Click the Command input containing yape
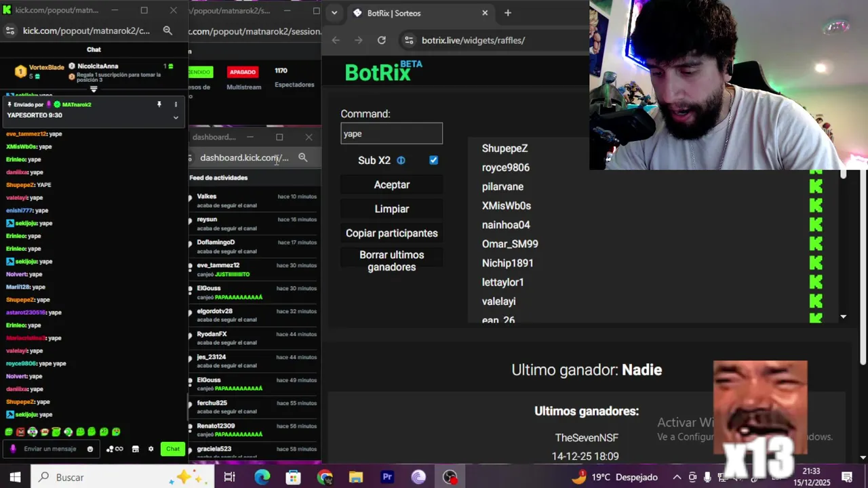This screenshot has height=488, width=868. point(391,134)
